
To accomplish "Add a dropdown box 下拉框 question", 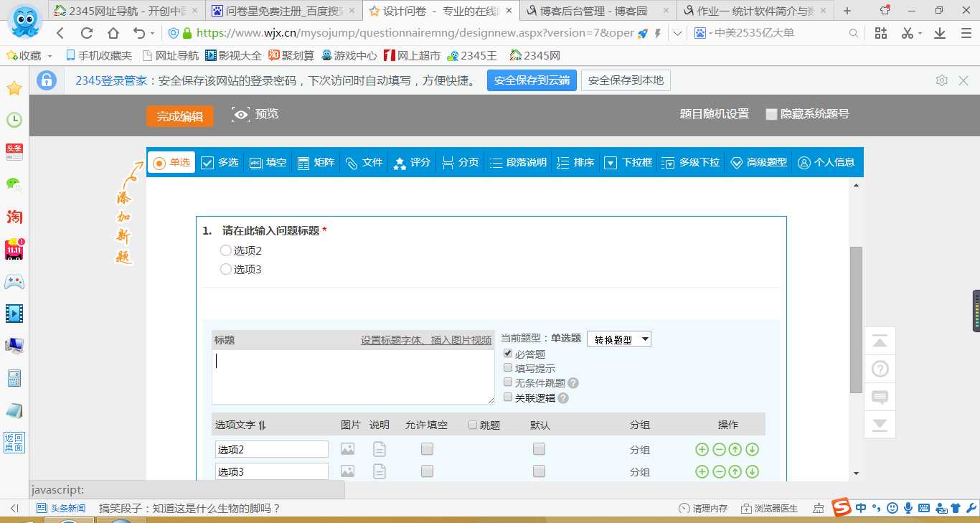I will pyautogui.click(x=628, y=163).
